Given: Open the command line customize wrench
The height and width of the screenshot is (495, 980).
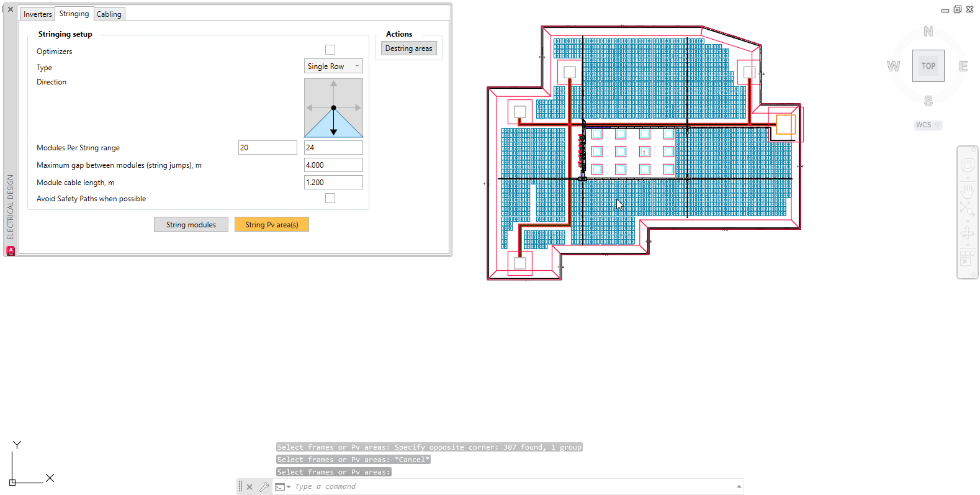Looking at the screenshot, I should [x=264, y=487].
